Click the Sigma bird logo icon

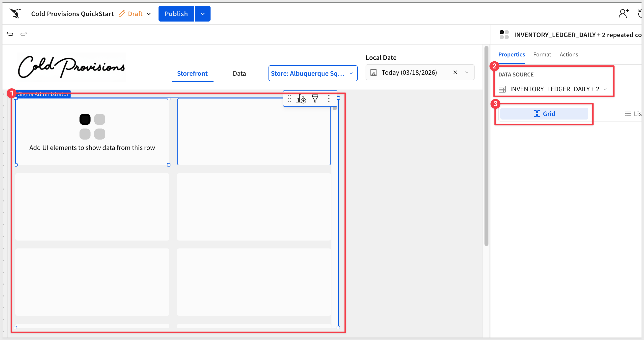click(16, 14)
